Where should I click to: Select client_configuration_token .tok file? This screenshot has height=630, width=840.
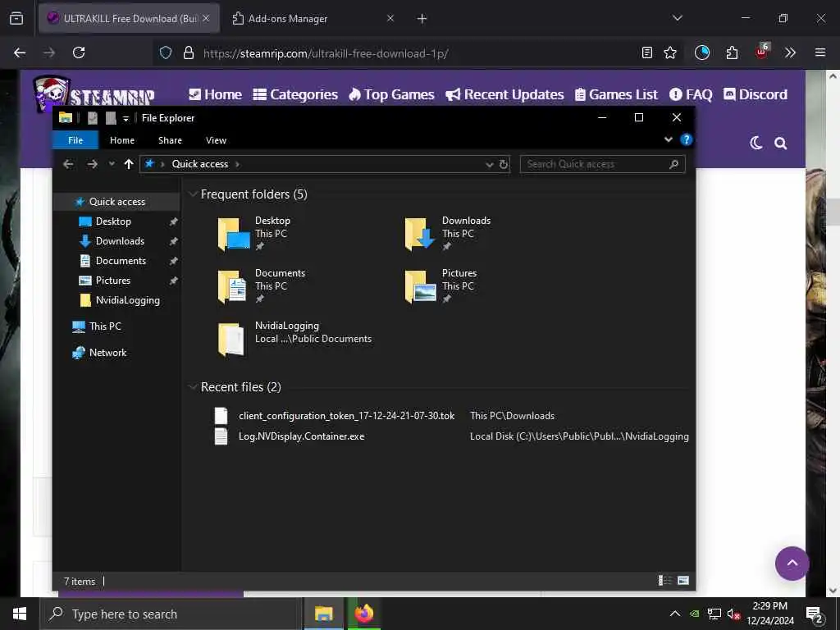[x=346, y=416]
